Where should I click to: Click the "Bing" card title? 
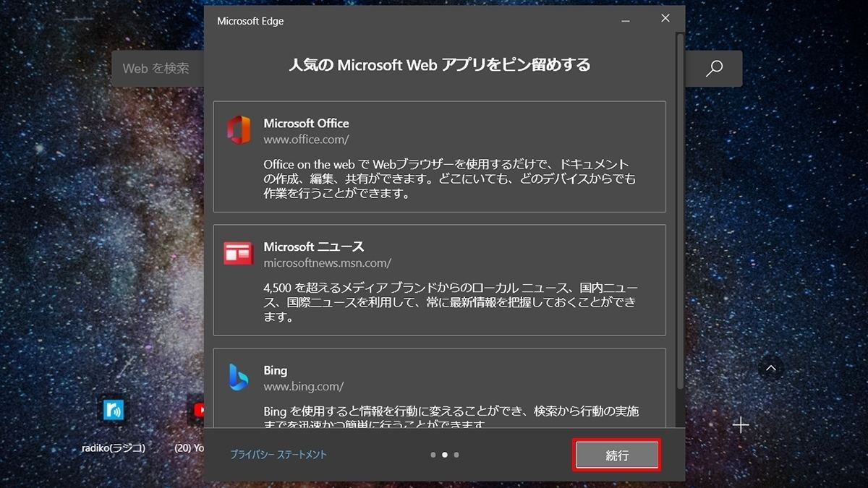click(275, 370)
